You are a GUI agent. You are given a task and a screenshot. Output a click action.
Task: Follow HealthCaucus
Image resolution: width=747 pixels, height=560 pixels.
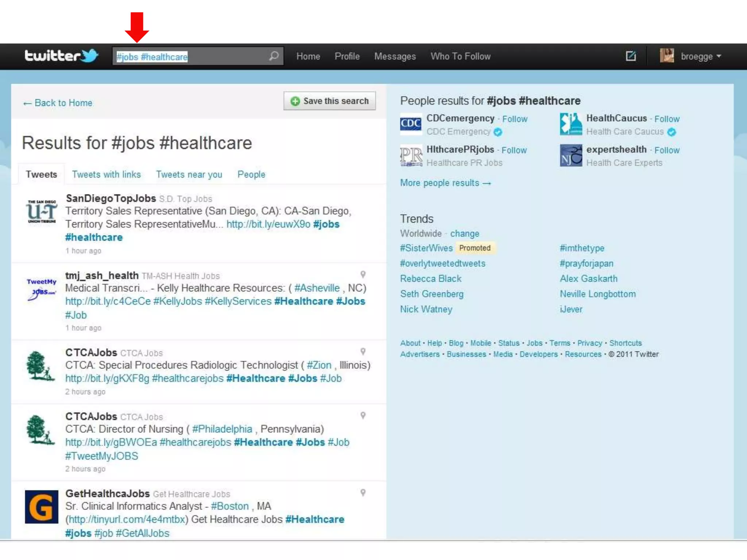click(x=667, y=119)
